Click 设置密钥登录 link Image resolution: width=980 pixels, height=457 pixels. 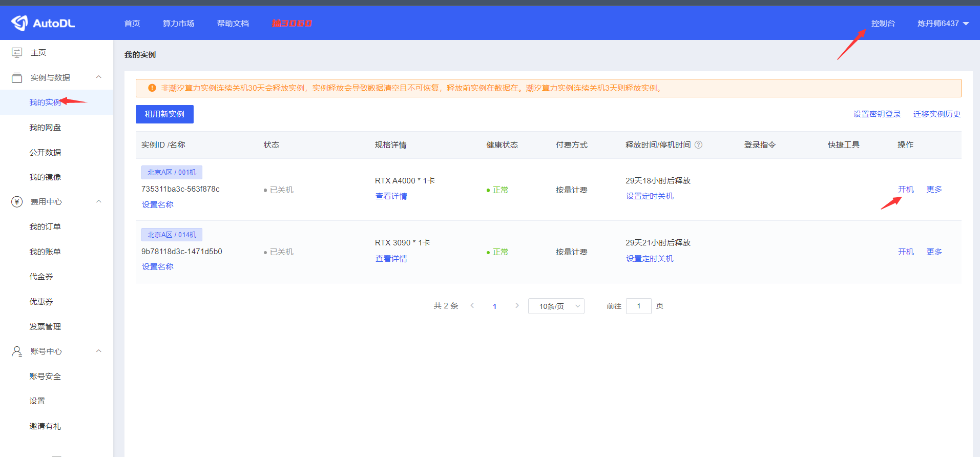point(877,114)
